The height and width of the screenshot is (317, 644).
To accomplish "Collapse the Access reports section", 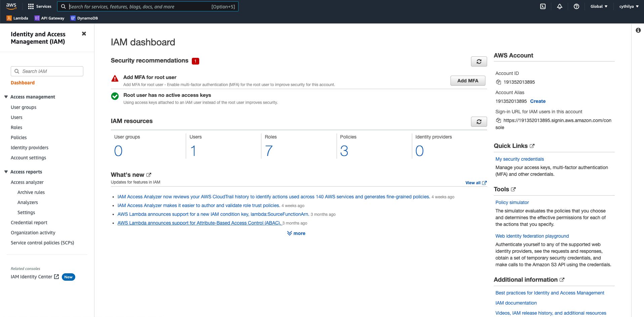I will (x=6, y=172).
